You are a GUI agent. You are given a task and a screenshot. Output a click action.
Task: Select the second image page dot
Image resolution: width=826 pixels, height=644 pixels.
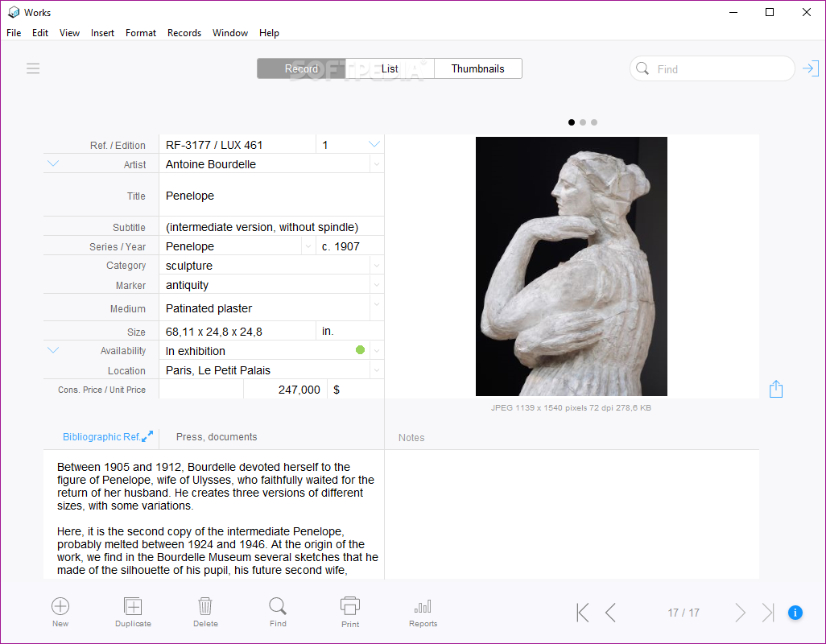(x=583, y=122)
